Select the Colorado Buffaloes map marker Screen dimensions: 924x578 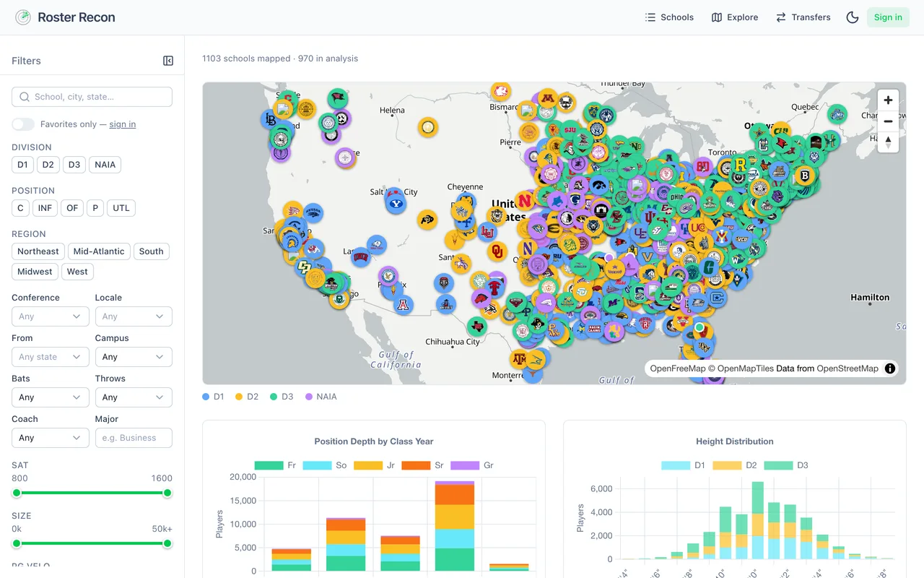[428, 220]
